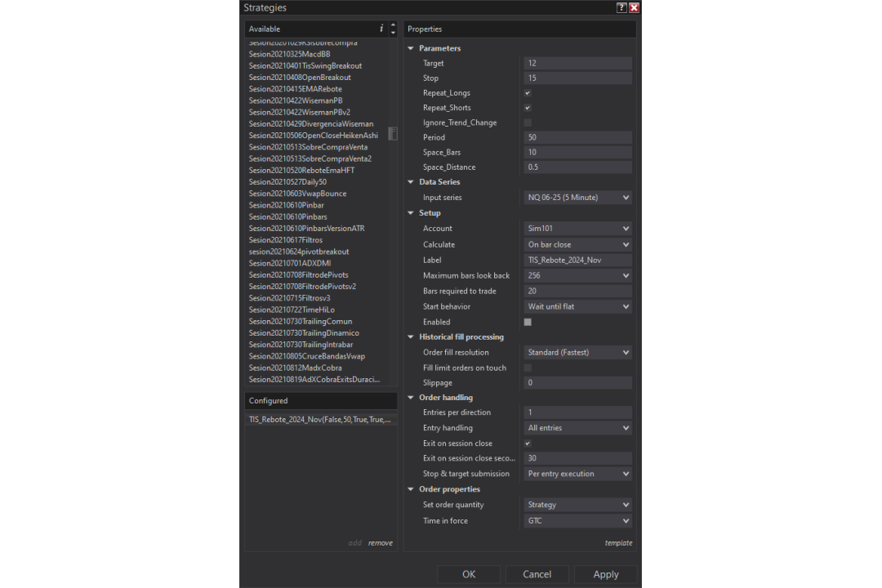Screen dimensions: 882x588
Task: Open the Start behavior dropdown
Action: point(577,307)
